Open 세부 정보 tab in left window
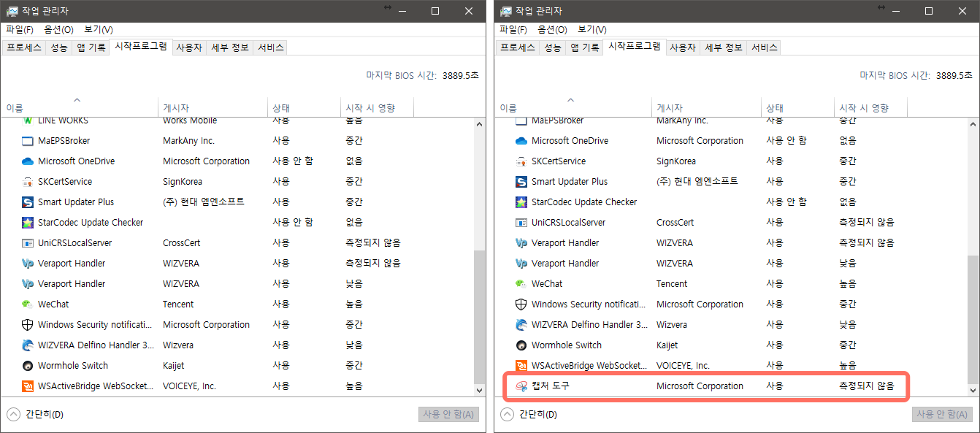The height and width of the screenshot is (433, 980). [x=230, y=47]
